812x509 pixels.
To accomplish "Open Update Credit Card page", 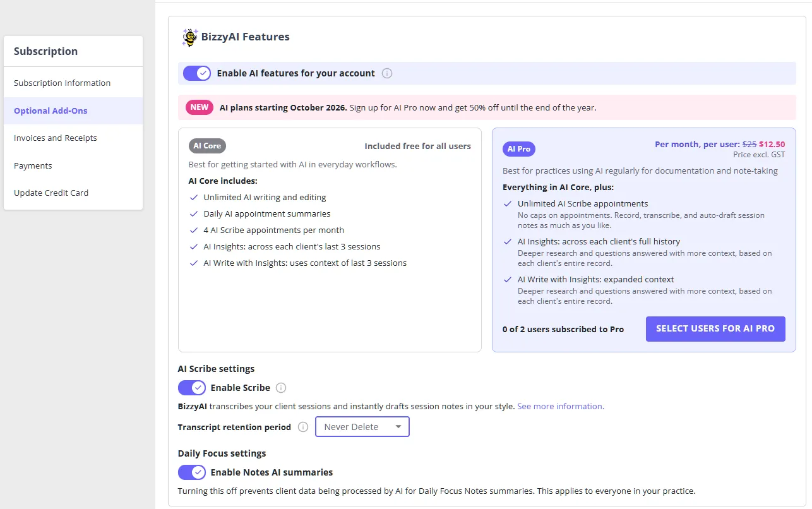I will [x=73, y=193].
